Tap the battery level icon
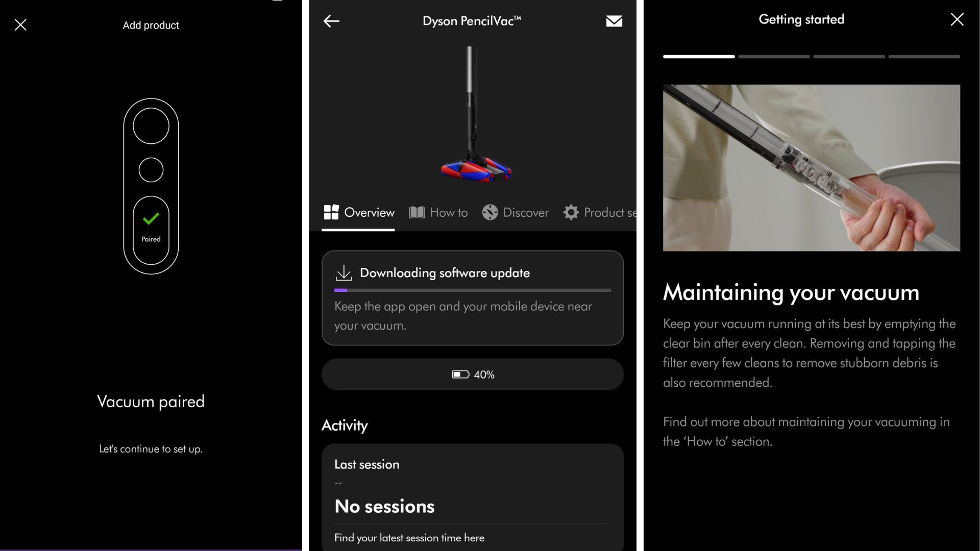 [460, 374]
